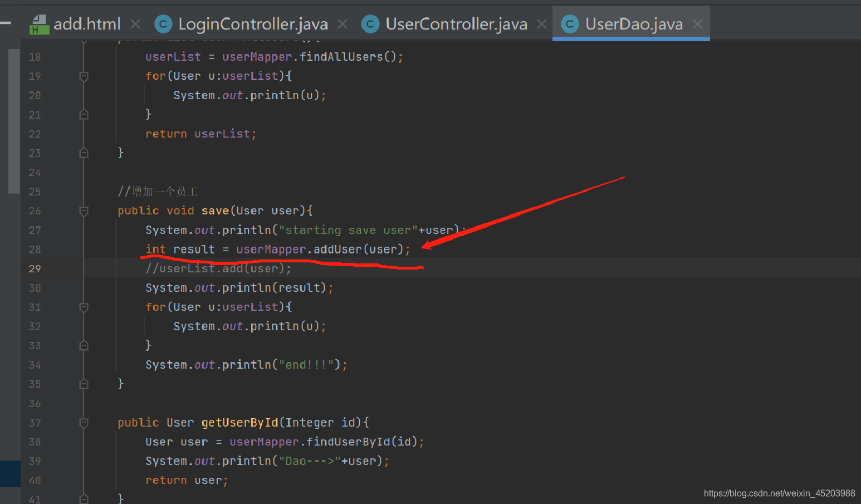
Task: Click 'System.out.println(result);' statement
Action: (x=239, y=288)
